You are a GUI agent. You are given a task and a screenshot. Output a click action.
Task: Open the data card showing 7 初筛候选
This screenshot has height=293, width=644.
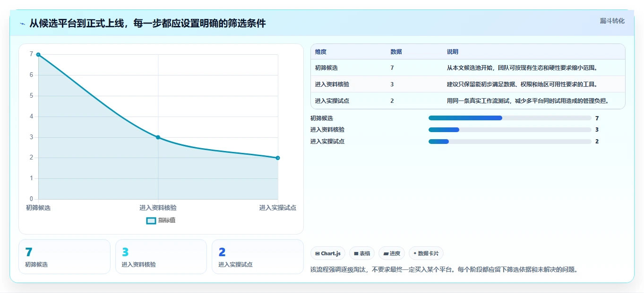tap(64, 257)
